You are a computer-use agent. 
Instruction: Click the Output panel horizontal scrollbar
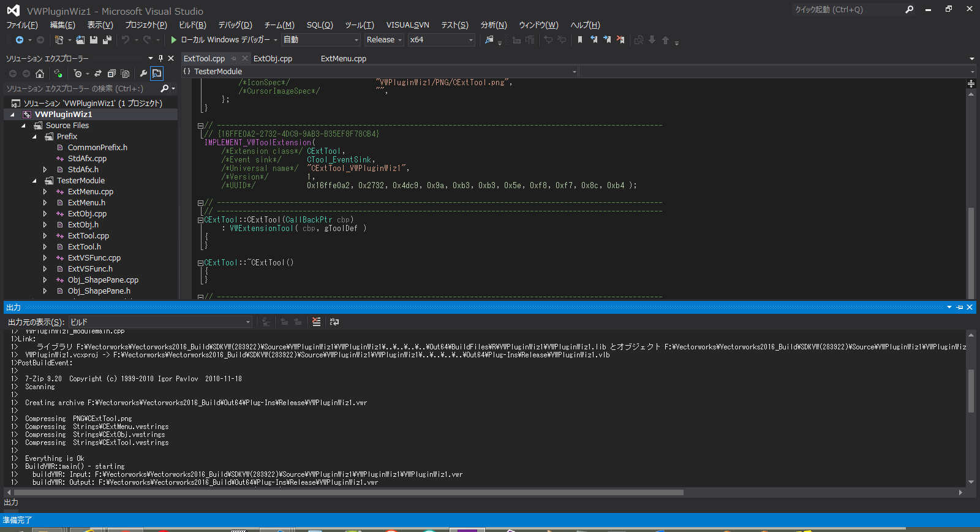(349, 492)
